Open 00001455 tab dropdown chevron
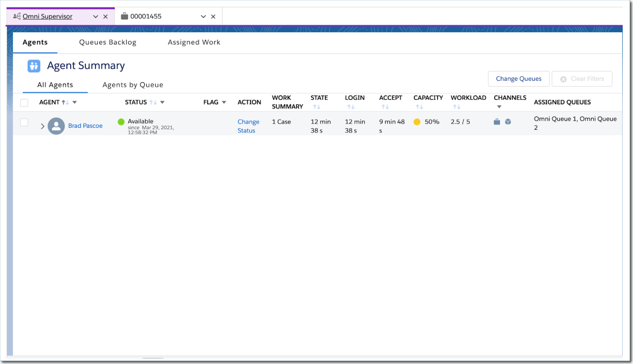633x364 pixels. (203, 17)
